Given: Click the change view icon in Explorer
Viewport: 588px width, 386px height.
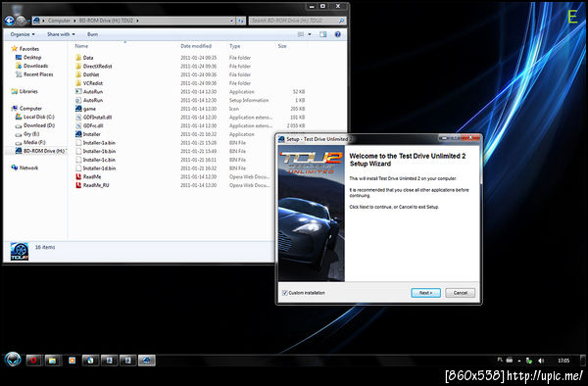Looking at the screenshot, I should click(x=301, y=34).
